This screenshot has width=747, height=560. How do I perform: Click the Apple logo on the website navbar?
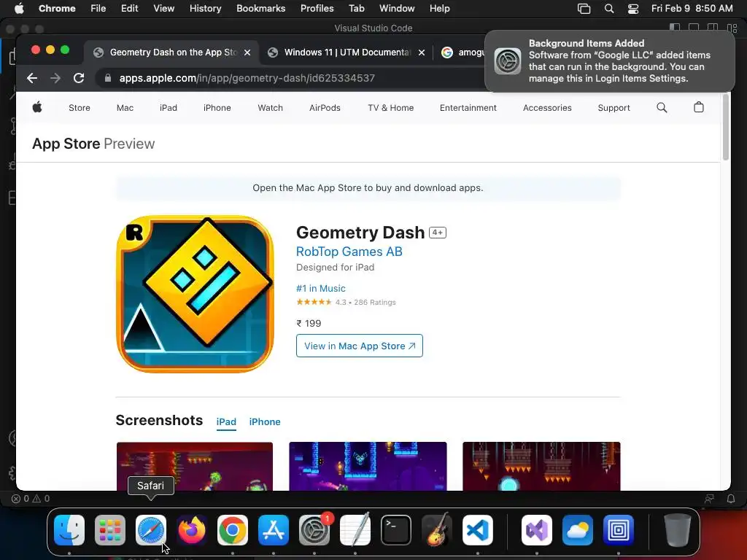pyautogui.click(x=37, y=108)
